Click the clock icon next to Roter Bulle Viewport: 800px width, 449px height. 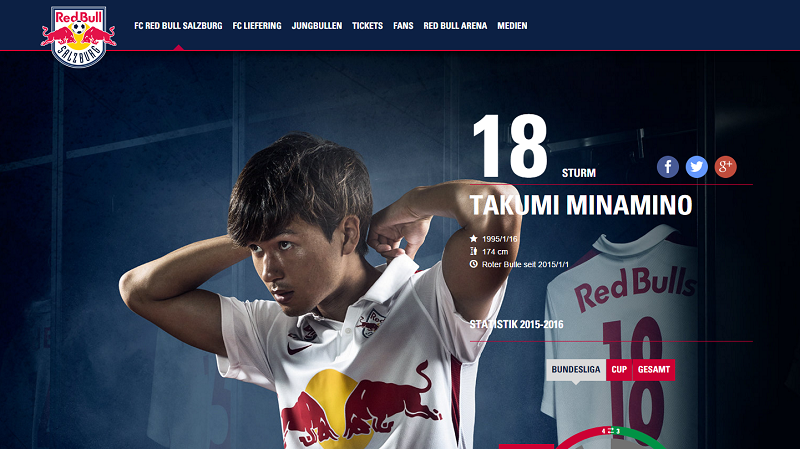pos(473,264)
